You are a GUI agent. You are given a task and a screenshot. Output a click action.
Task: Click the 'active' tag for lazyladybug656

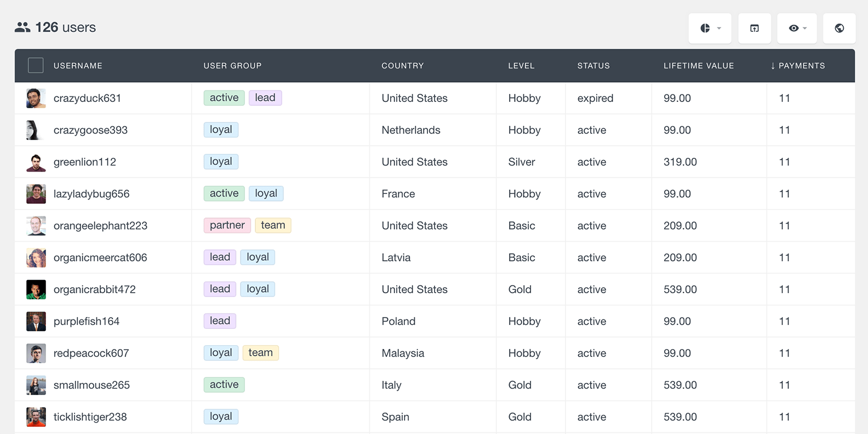pos(224,193)
